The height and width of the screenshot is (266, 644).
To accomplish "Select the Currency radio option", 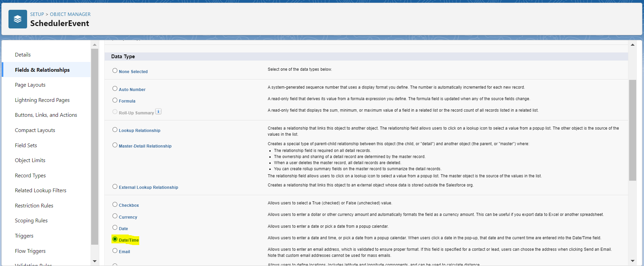I will pyautogui.click(x=115, y=216).
